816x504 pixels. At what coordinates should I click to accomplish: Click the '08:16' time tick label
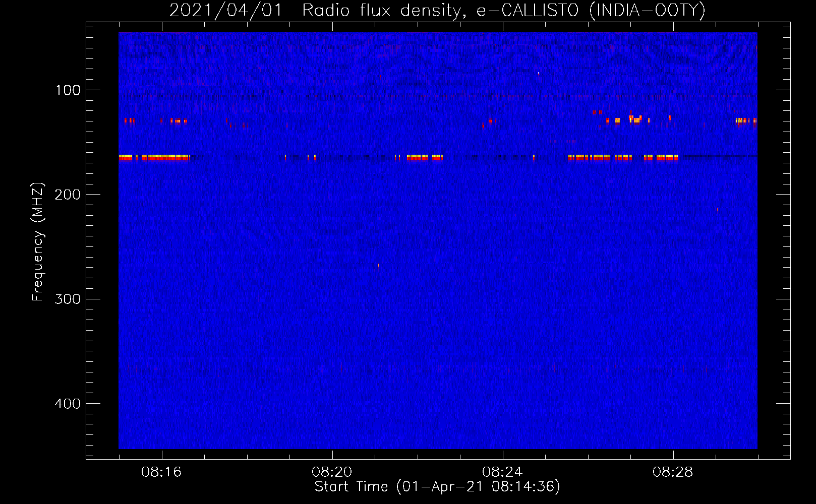coord(161,472)
